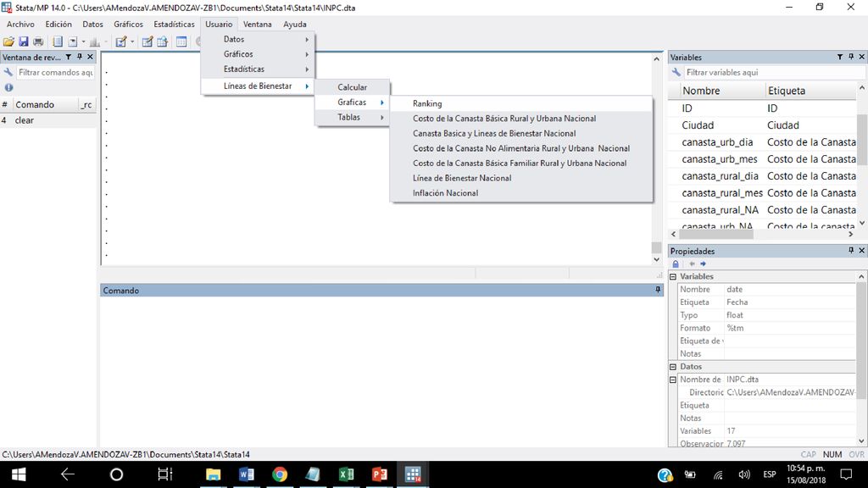The image size is (868, 488).
Task: Toggle the lock icon in Propiedades
Action: click(x=676, y=264)
